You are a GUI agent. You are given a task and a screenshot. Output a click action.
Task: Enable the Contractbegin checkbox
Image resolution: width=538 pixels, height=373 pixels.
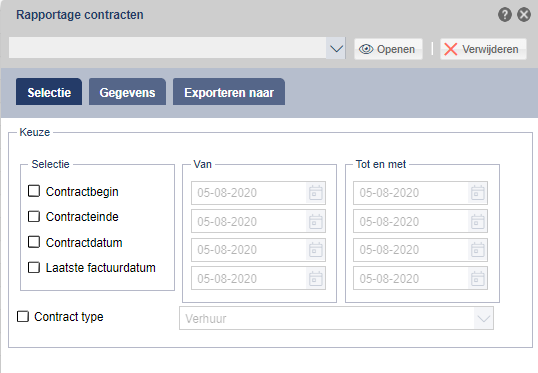tap(34, 191)
